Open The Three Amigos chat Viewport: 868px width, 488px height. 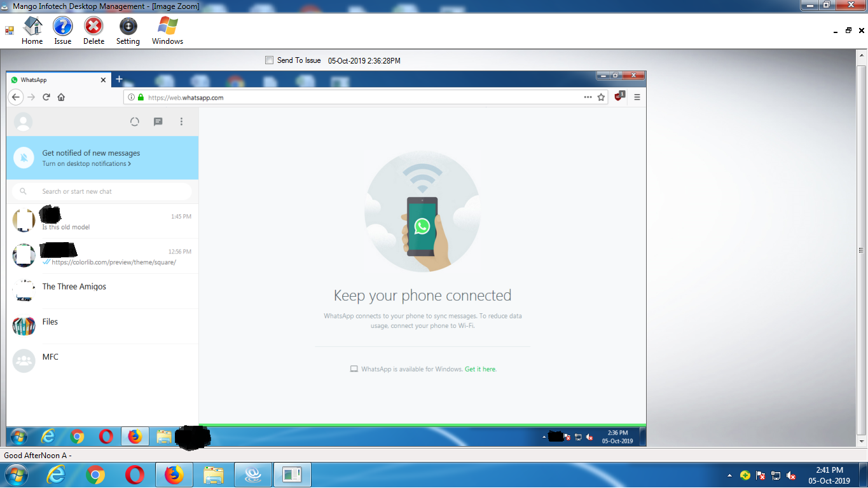(x=102, y=291)
